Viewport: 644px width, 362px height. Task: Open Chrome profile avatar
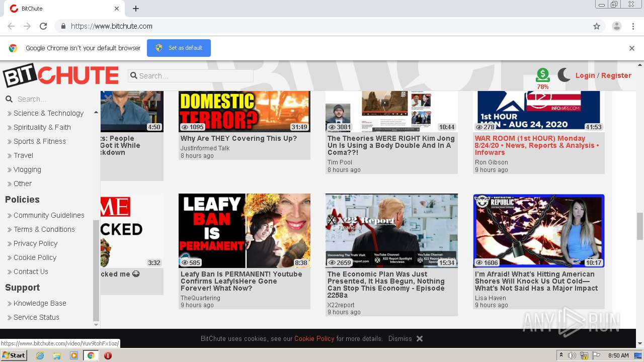pyautogui.click(x=616, y=26)
